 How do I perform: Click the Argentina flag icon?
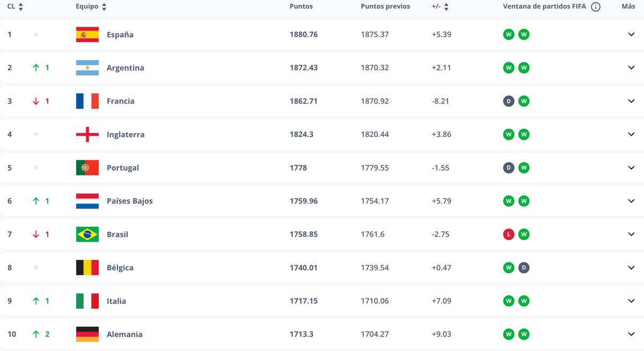pyautogui.click(x=87, y=68)
